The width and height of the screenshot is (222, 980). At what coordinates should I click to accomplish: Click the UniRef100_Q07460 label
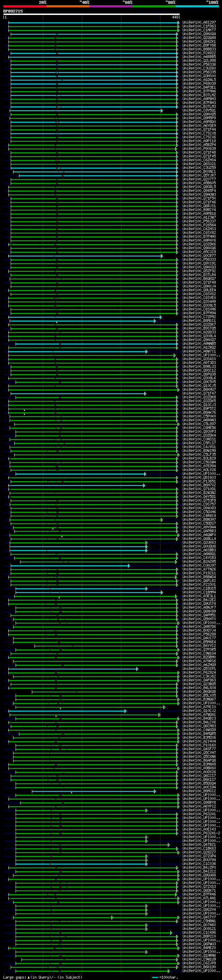pyautogui.click(x=199, y=925)
